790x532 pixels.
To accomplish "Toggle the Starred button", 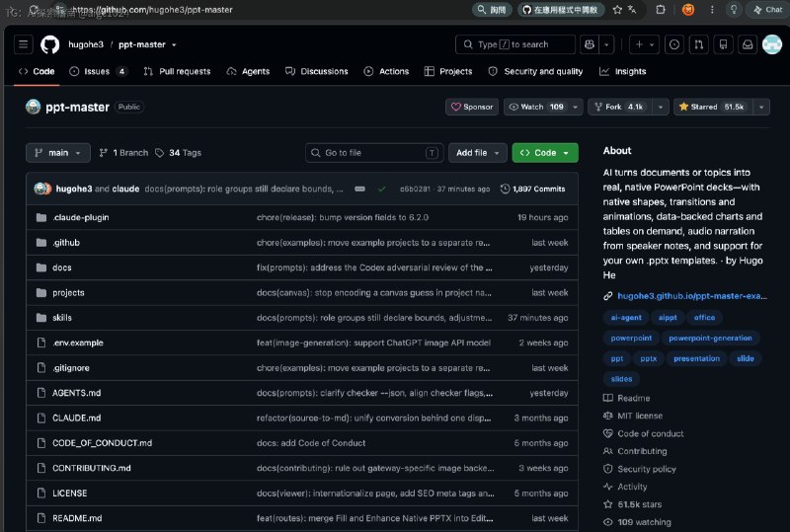I will (x=713, y=107).
